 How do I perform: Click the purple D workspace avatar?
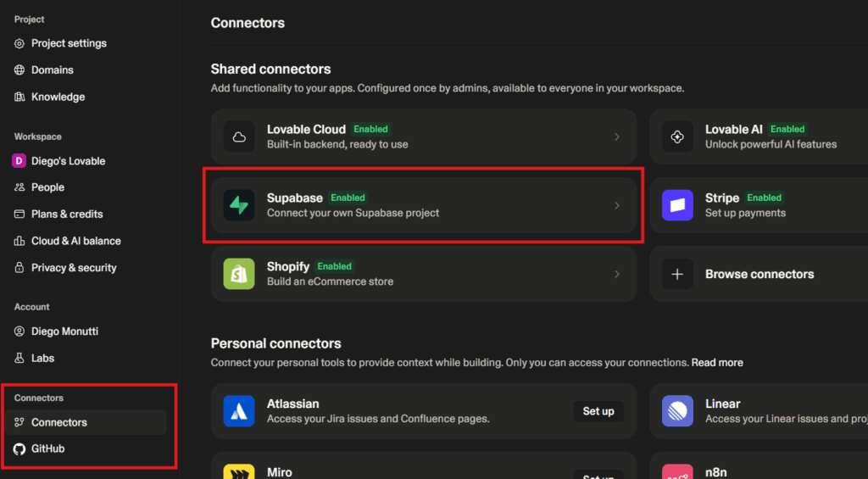coord(19,160)
